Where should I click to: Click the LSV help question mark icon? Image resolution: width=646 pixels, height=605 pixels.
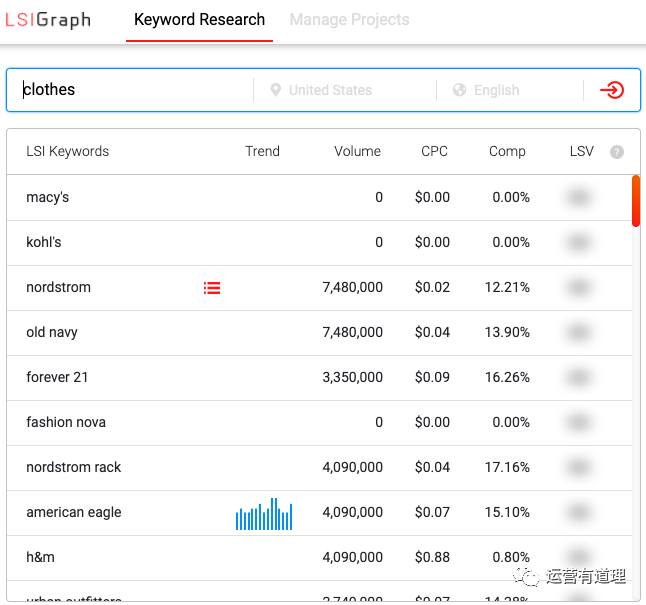coord(617,152)
